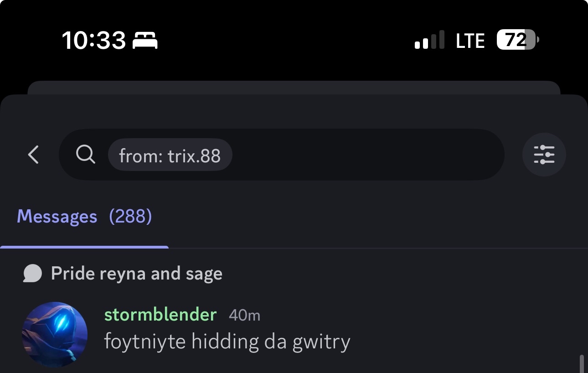588x373 pixels.
Task: Open stormblender's hooded avatar picture
Action: click(55, 334)
